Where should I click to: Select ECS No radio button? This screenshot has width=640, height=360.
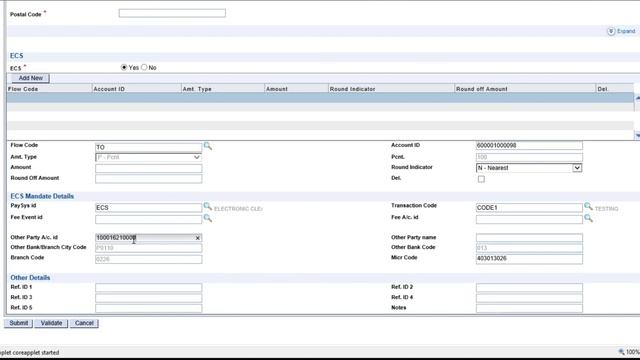point(144,67)
